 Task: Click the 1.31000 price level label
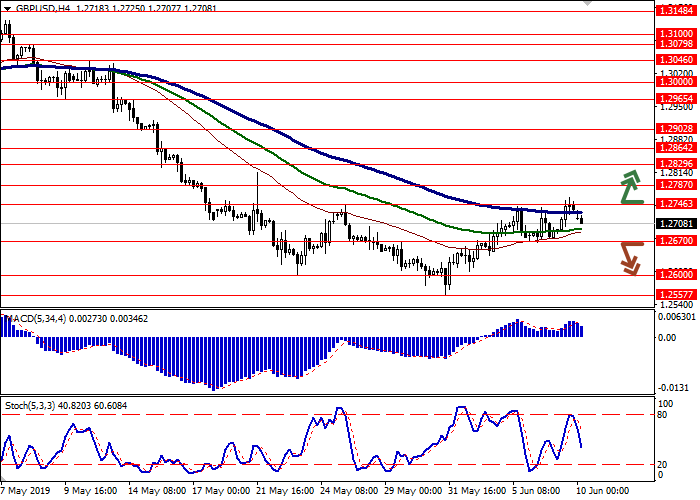click(676, 33)
